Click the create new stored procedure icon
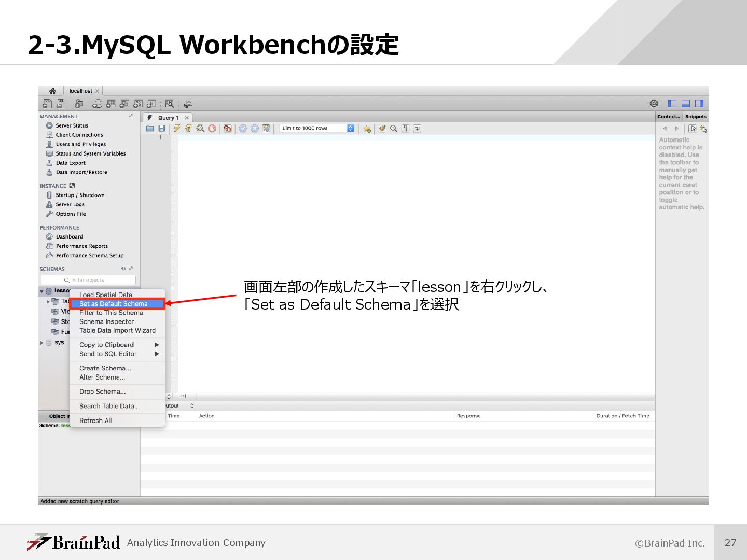This screenshot has width=747, height=560. point(138,104)
